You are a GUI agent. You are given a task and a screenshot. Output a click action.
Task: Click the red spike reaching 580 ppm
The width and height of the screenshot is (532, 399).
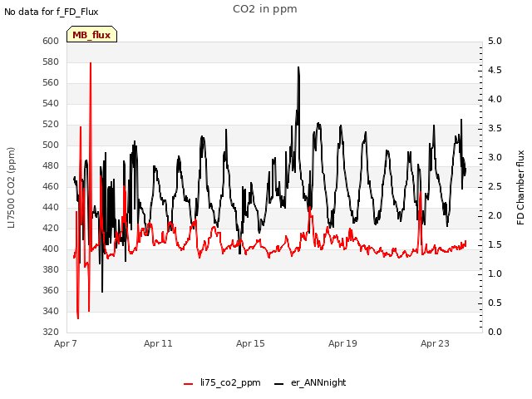tap(91, 63)
